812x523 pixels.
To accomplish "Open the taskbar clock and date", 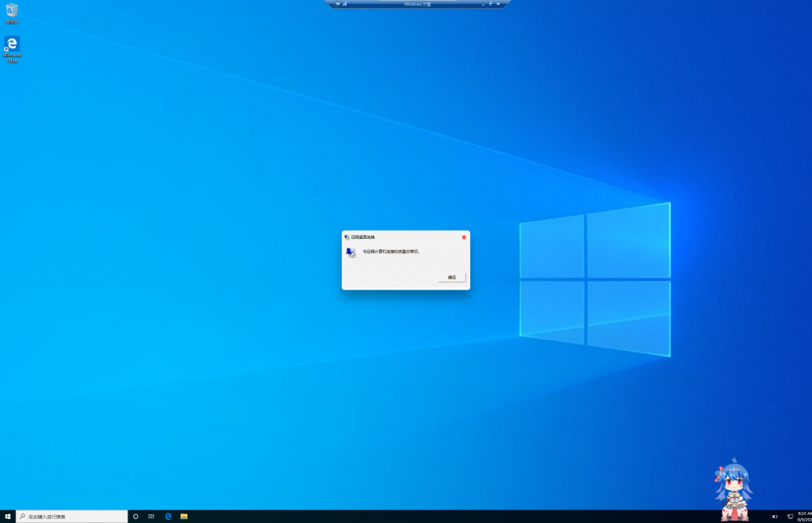I will (805, 517).
